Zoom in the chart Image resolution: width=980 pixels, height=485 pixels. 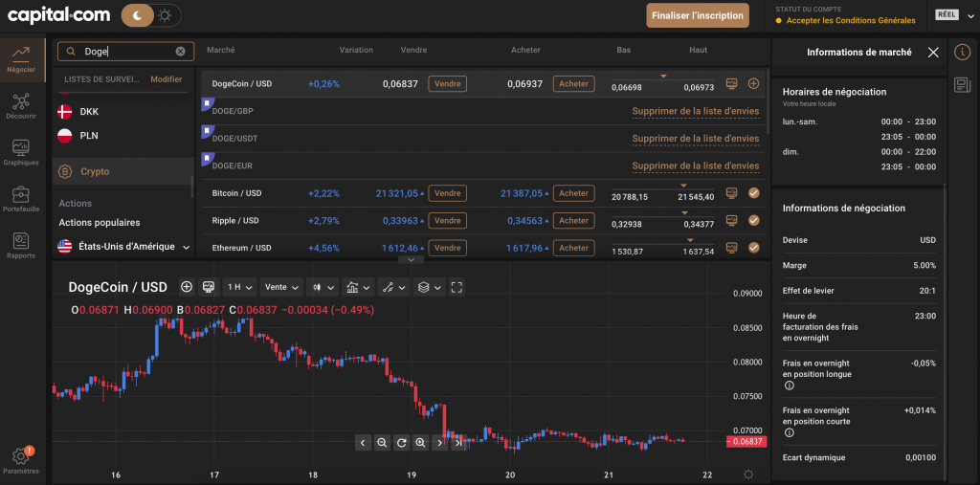pyautogui.click(x=421, y=443)
